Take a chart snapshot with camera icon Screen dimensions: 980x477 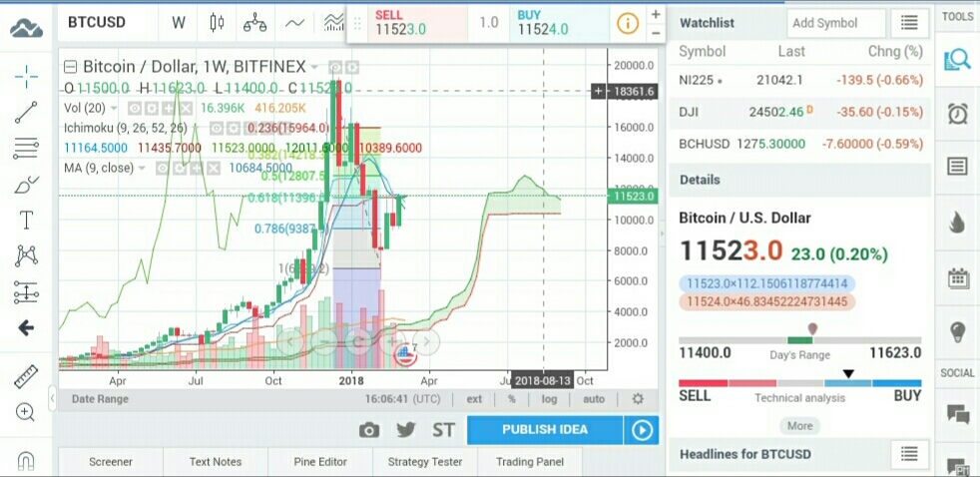[x=369, y=430]
